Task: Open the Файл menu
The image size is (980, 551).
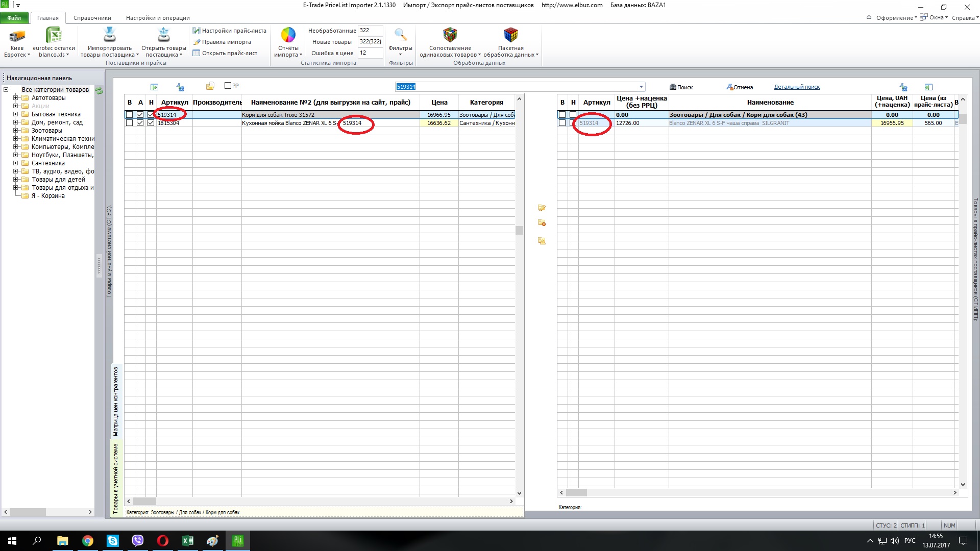Action: tap(14, 18)
